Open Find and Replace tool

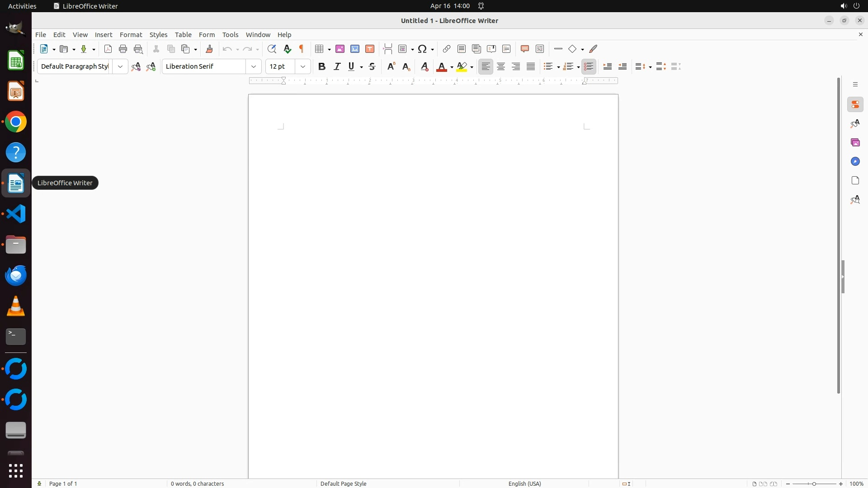pyautogui.click(x=272, y=49)
